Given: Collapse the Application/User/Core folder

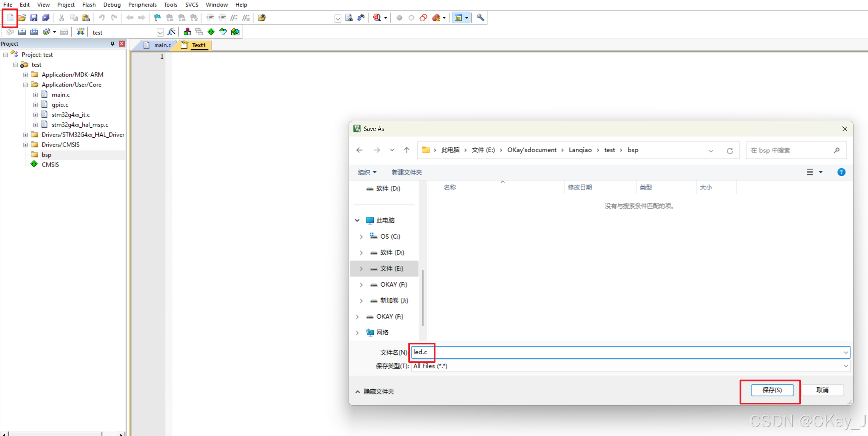Looking at the screenshot, I should [x=26, y=85].
